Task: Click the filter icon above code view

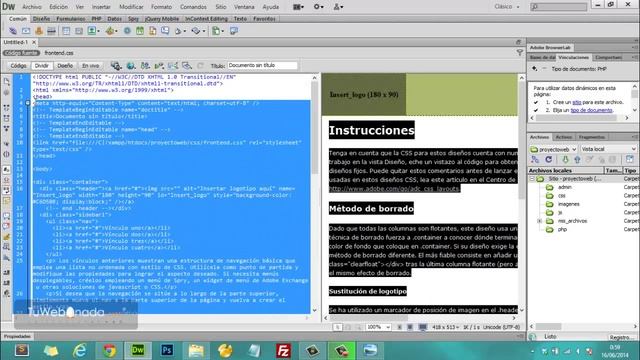Action: (520, 53)
